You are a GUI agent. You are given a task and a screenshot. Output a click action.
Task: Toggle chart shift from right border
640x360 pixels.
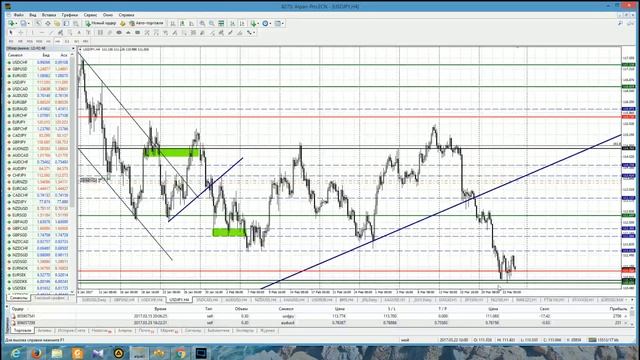(x=242, y=23)
